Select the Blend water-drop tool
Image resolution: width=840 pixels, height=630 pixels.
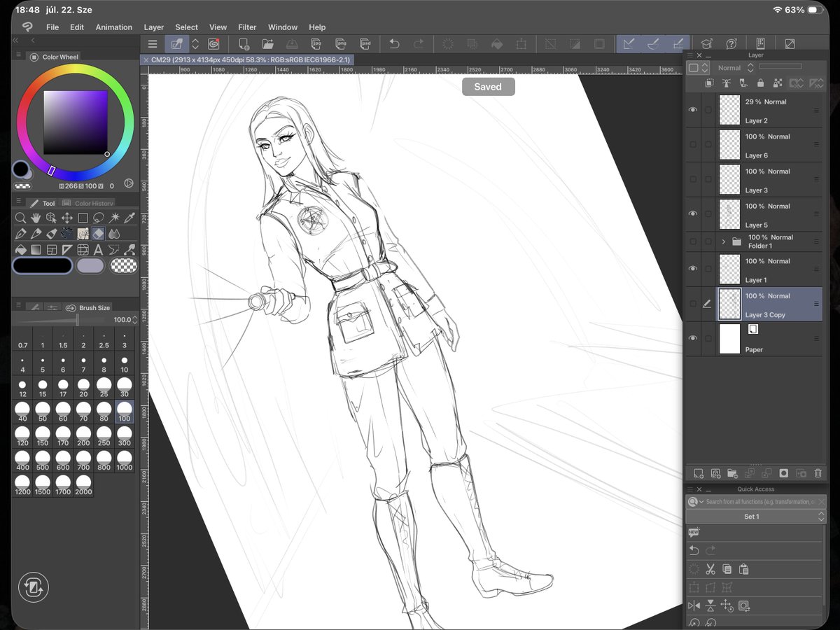pyautogui.click(x=114, y=233)
